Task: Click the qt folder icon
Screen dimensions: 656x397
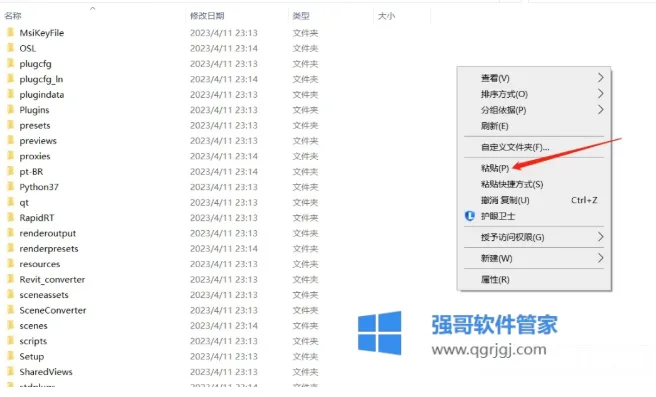Action: click(11, 202)
